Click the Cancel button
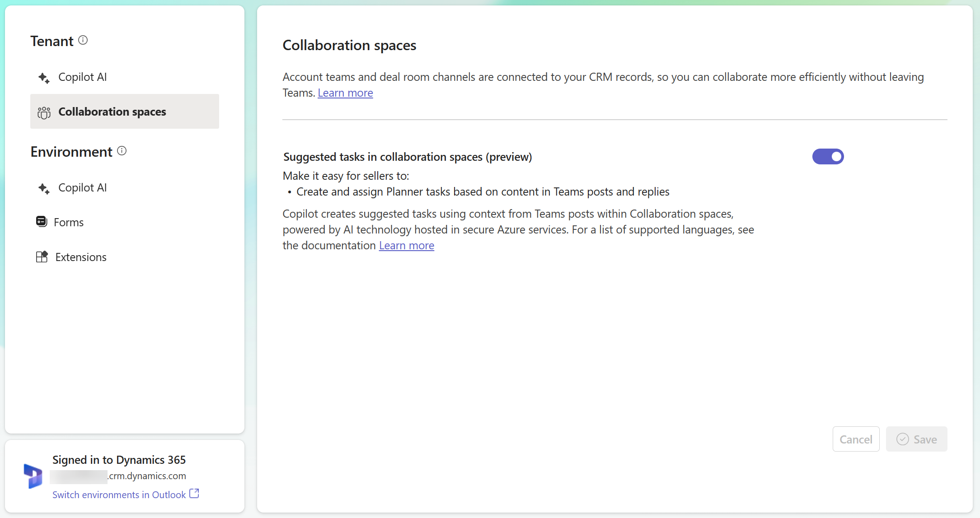 [x=856, y=439]
